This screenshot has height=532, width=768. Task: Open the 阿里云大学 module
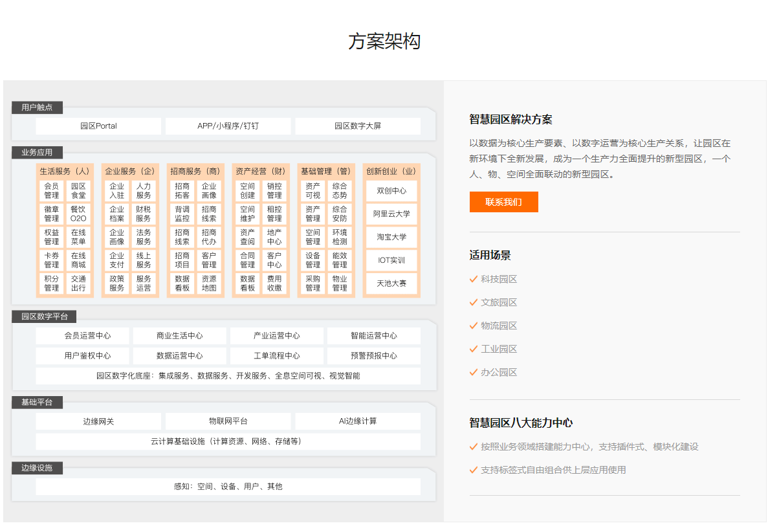click(x=391, y=214)
